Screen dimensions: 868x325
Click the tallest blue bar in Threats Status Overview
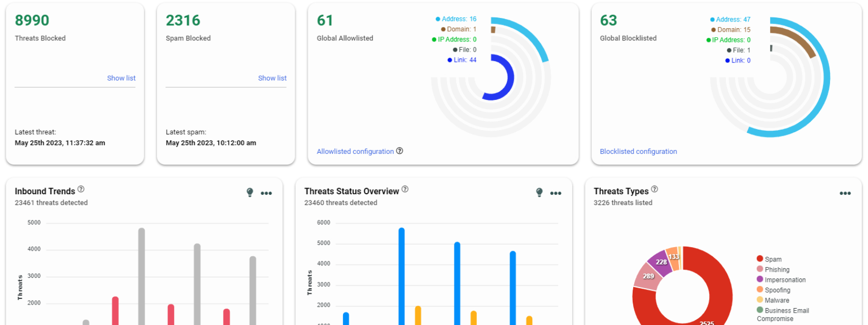[x=401, y=276]
